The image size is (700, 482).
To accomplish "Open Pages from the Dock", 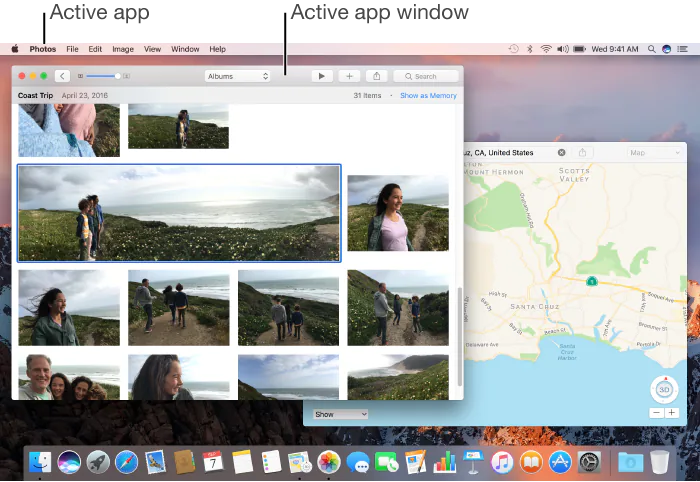I will (416, 461).
